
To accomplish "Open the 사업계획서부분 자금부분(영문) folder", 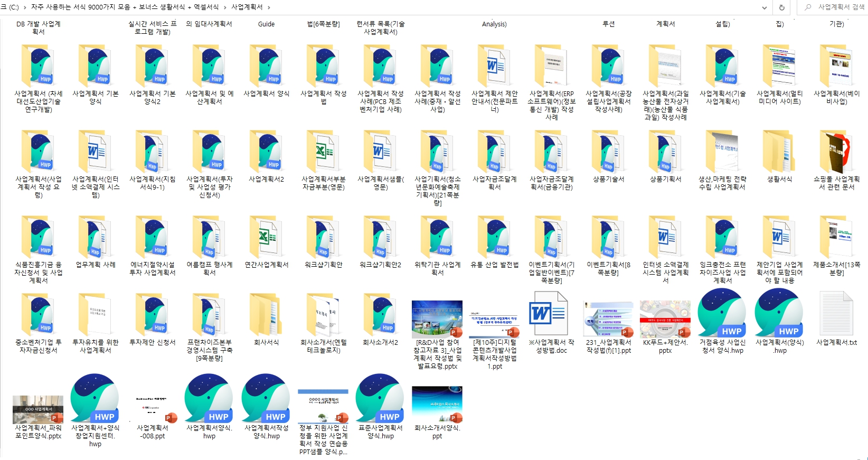I will (323, 152).
